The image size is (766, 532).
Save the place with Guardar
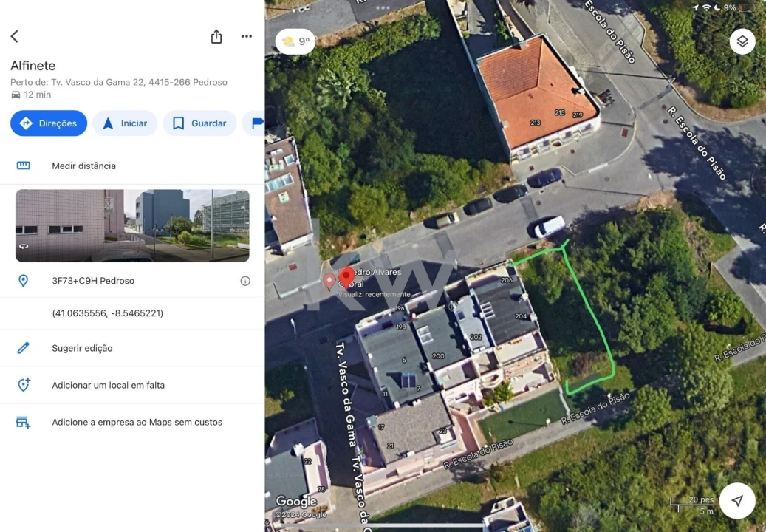tap(199, 123)
